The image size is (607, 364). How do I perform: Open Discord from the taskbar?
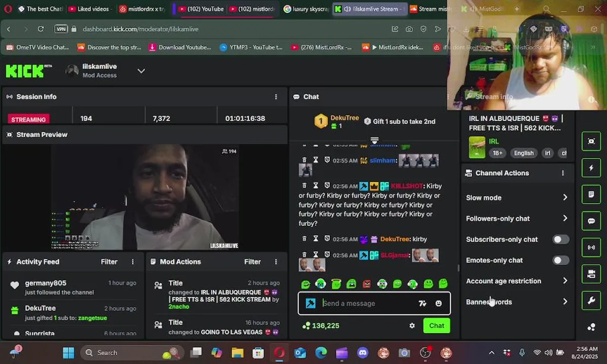(363, 352)
